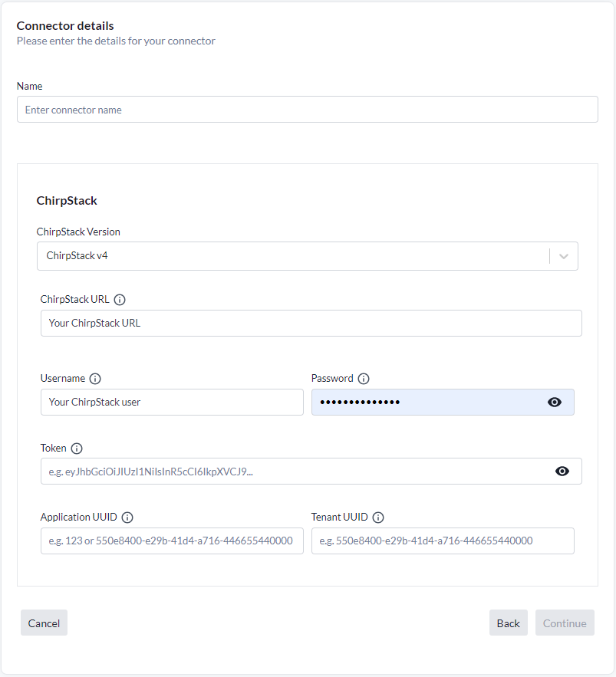Expand version list using chevron arrow

[x=564, y=256]
